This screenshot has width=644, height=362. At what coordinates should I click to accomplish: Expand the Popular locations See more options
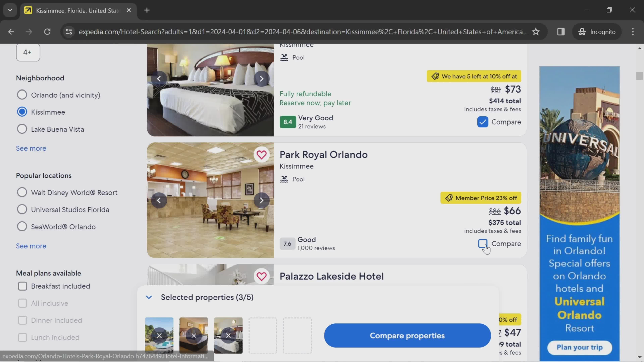click(x=31, y=245)
